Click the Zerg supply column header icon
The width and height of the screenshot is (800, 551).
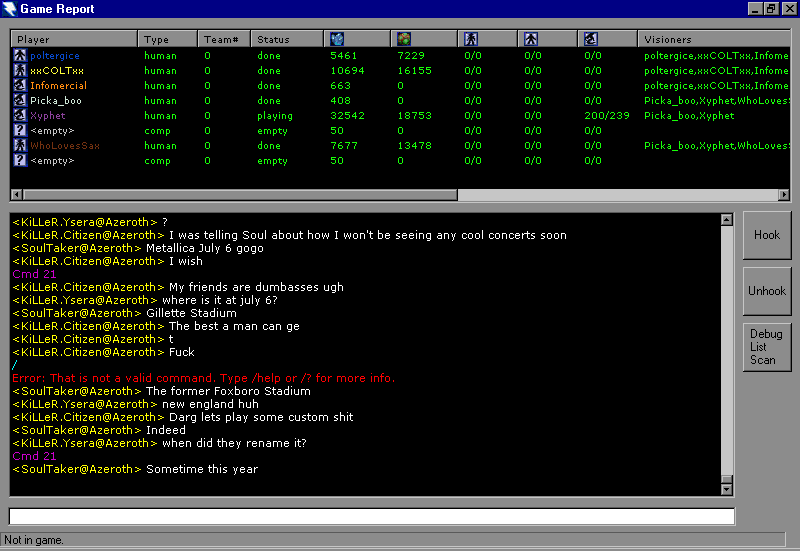[591, 39]
